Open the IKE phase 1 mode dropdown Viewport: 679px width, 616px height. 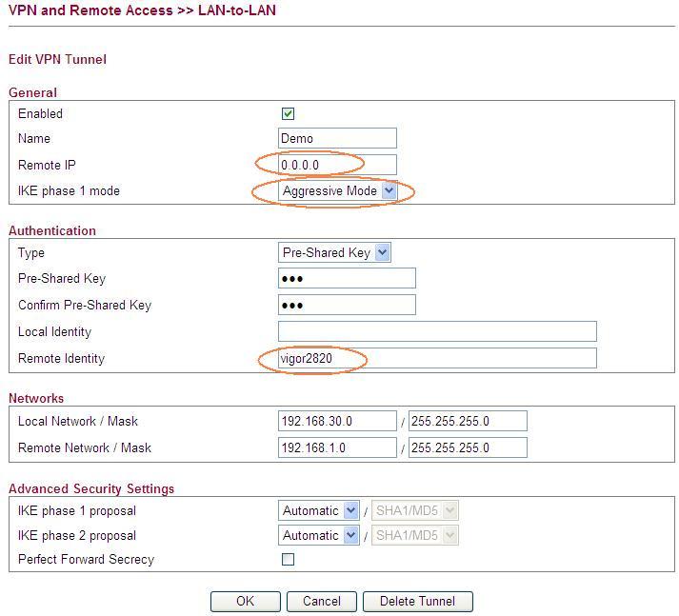coord(337,191)
